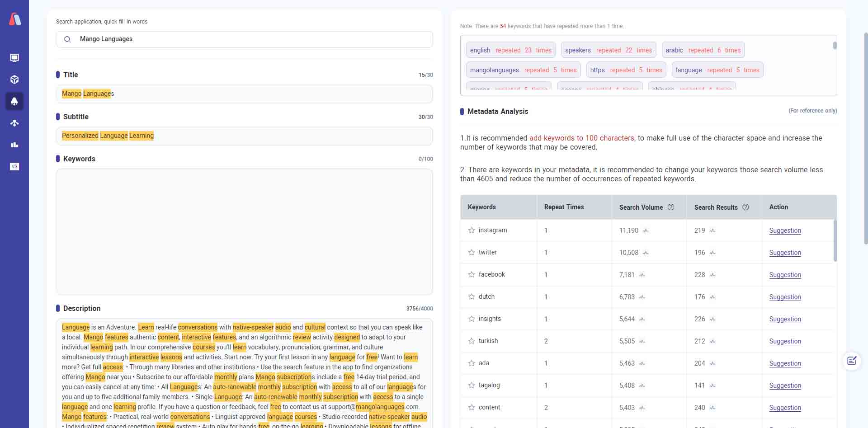Image resolution: width=868 pixels, height=428 pixels.
Task: Star the tagalog keyword
Action: pyautogui.click(x=472, y=385)
